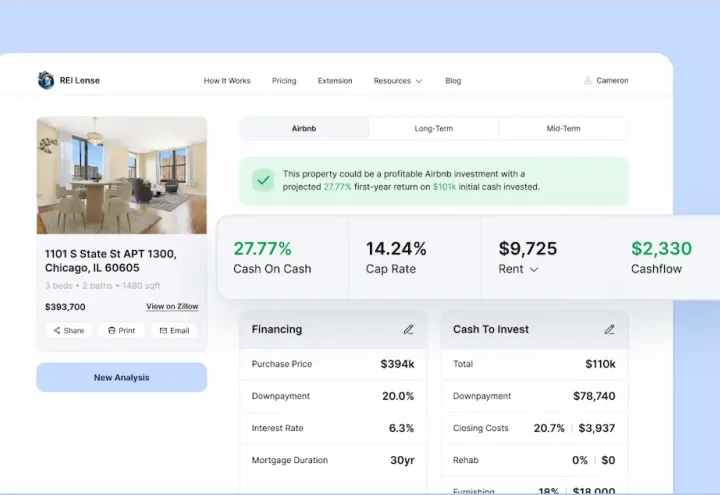Select the Total $110k value
Screen dimensions: 720x495
coord(600,364)
